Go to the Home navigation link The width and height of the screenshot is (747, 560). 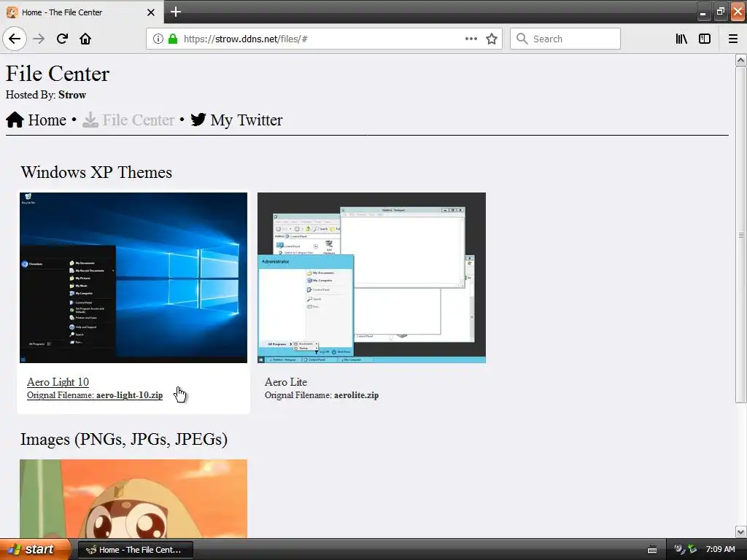[47, 120]
